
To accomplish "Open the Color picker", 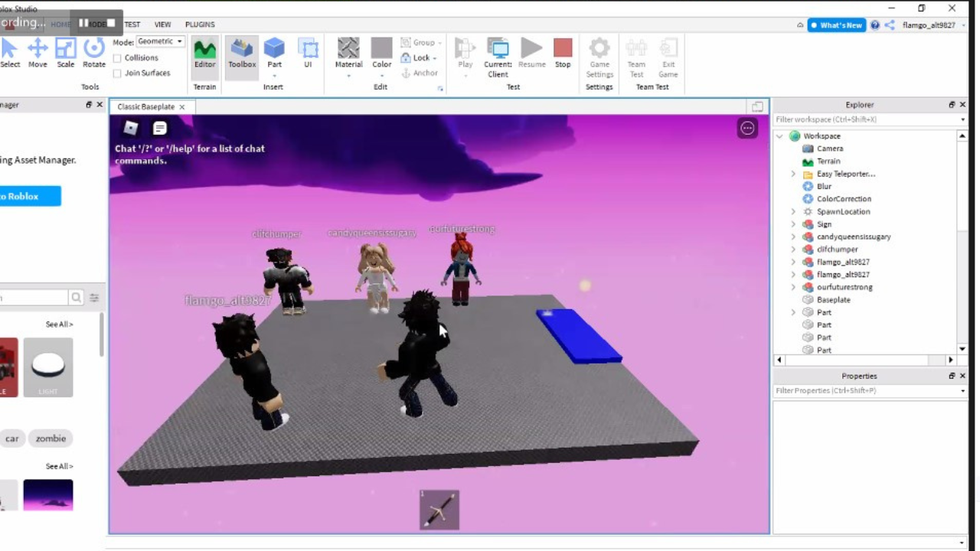I will pos(381,54).
